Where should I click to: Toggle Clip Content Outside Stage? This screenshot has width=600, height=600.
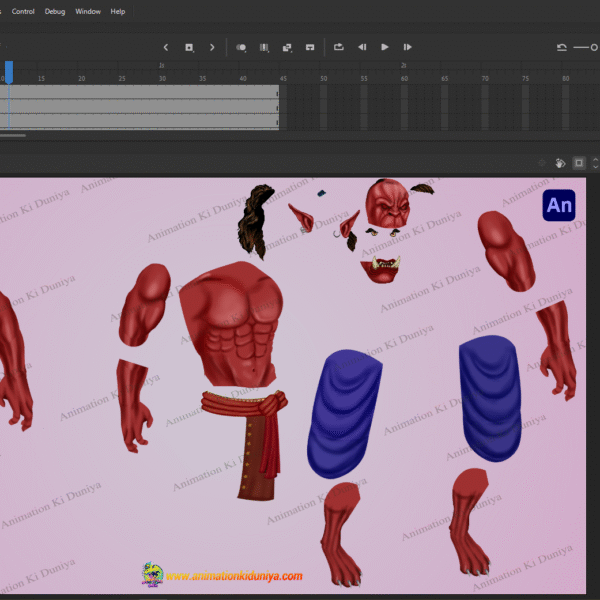click(x=579, y=163)
